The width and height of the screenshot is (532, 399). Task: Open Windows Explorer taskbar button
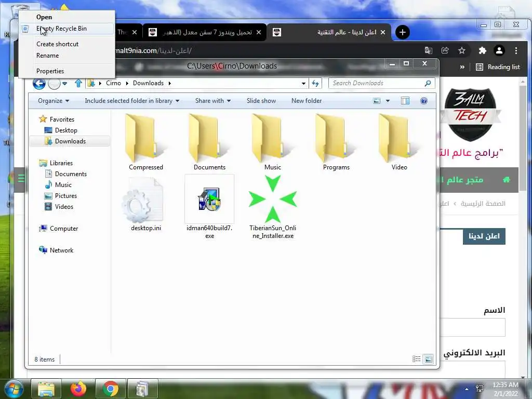pyautogui.click(x=46, y=389)
